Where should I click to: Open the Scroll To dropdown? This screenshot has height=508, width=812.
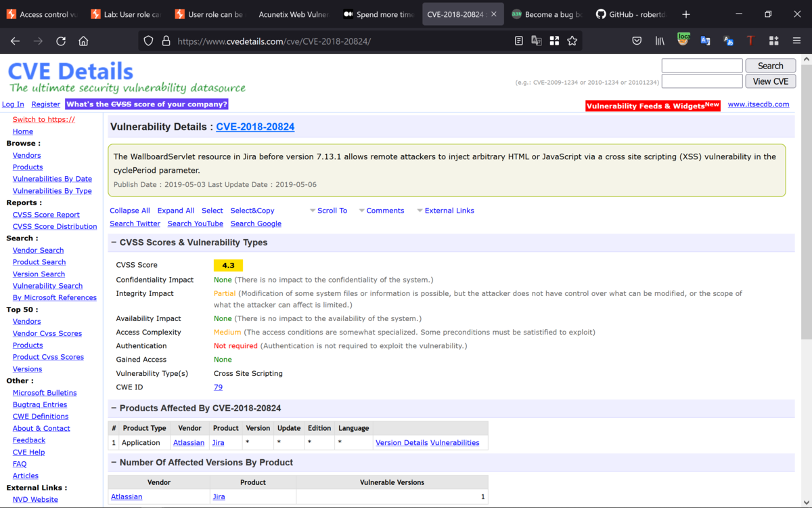click(328, 211)
